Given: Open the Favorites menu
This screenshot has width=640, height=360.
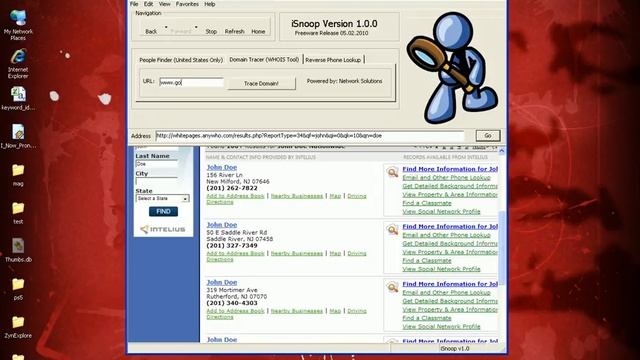Looking at the screenshot, I should tap(187, 4).
